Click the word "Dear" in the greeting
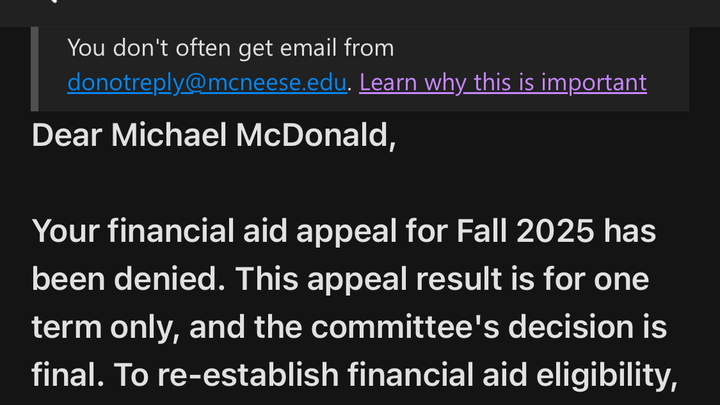Image resolution: width=720 pixels, height=405 pixels. (x=66, y=135)
